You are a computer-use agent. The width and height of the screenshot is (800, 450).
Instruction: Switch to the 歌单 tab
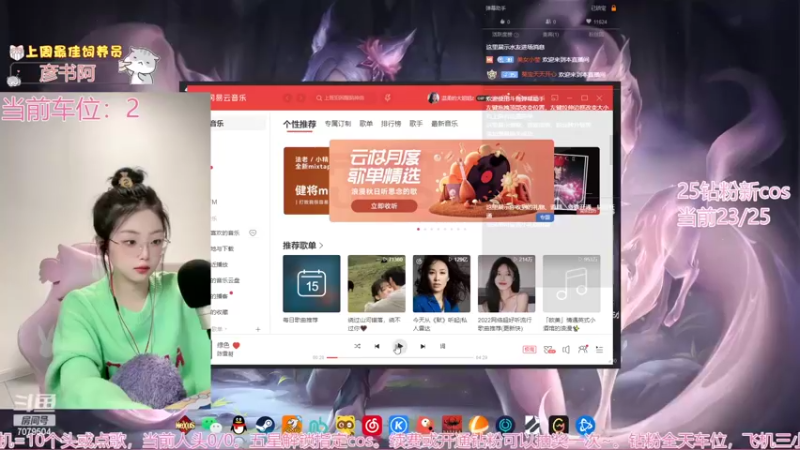[x=366, y=123]
